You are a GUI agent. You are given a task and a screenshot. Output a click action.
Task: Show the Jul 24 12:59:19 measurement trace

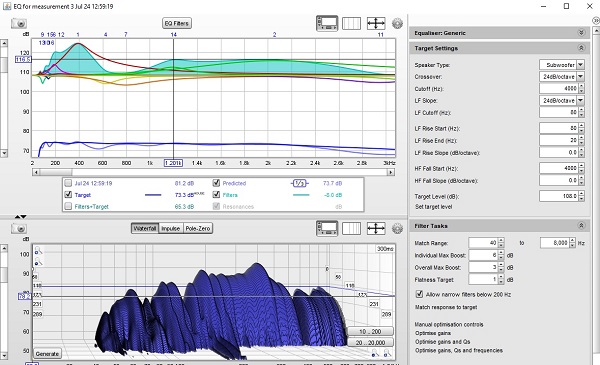(68, 183)
